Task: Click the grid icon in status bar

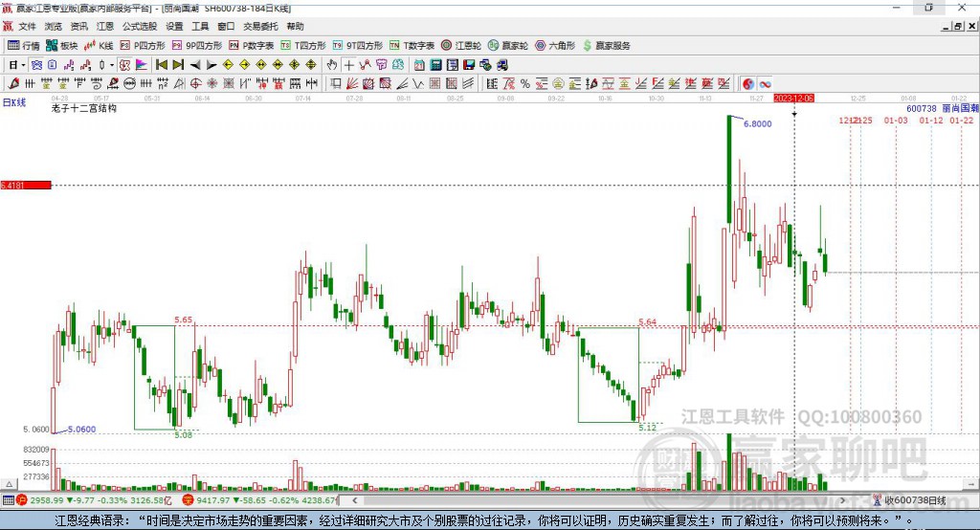Action: click(8, 500)
